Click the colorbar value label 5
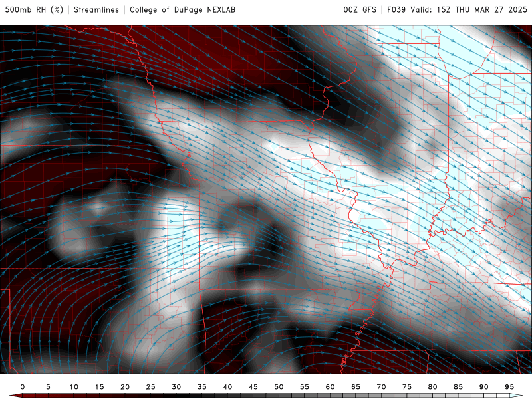Screen dimensions: 532x399 coord(48,387)
